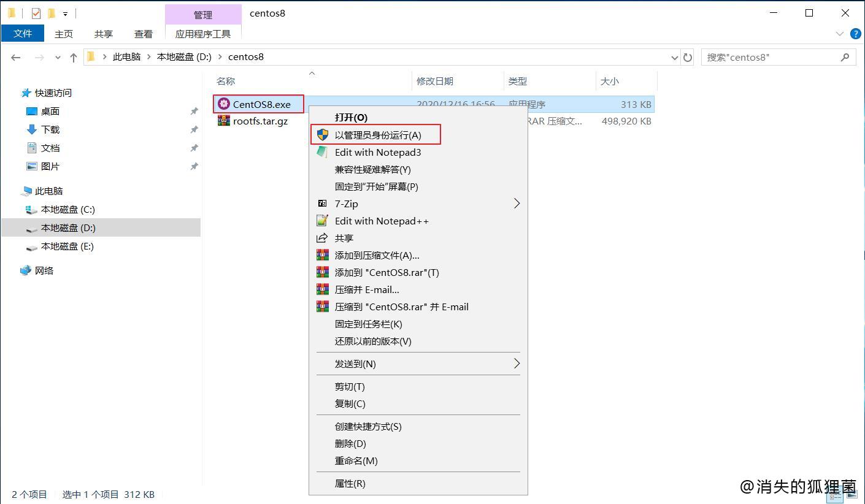
Task: Click the Notepad++ icon in context menu
Action: tap(322, 221)
